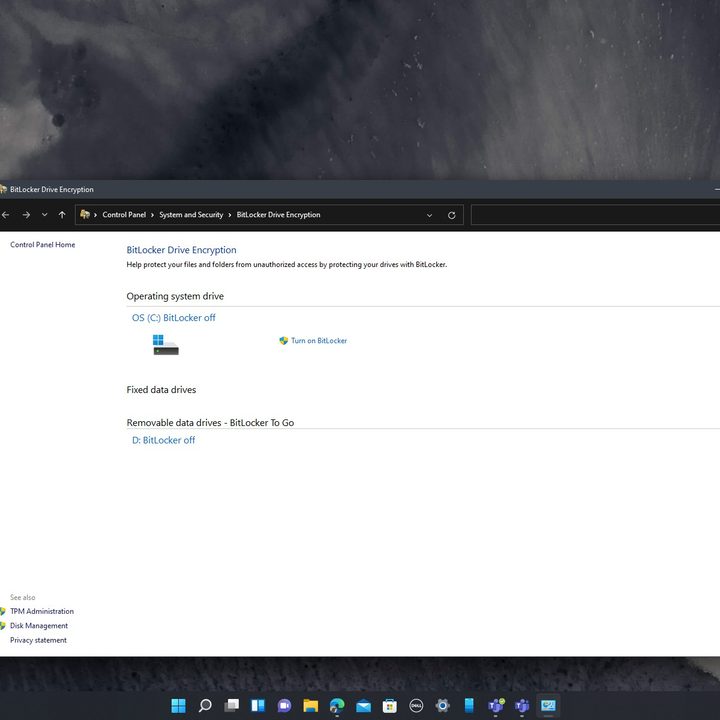Expand D: BitLocker off drive
The image size is (720, 720).
163,440
